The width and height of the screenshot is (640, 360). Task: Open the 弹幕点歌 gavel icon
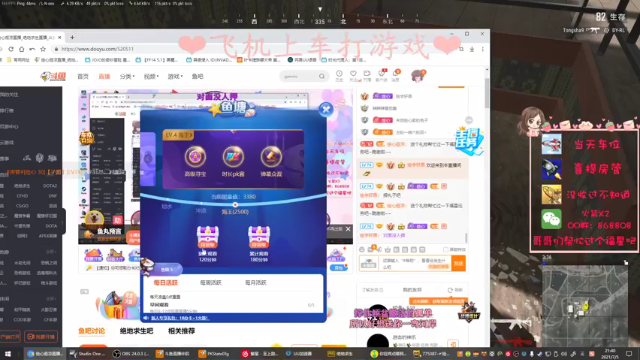coord(271,156)
